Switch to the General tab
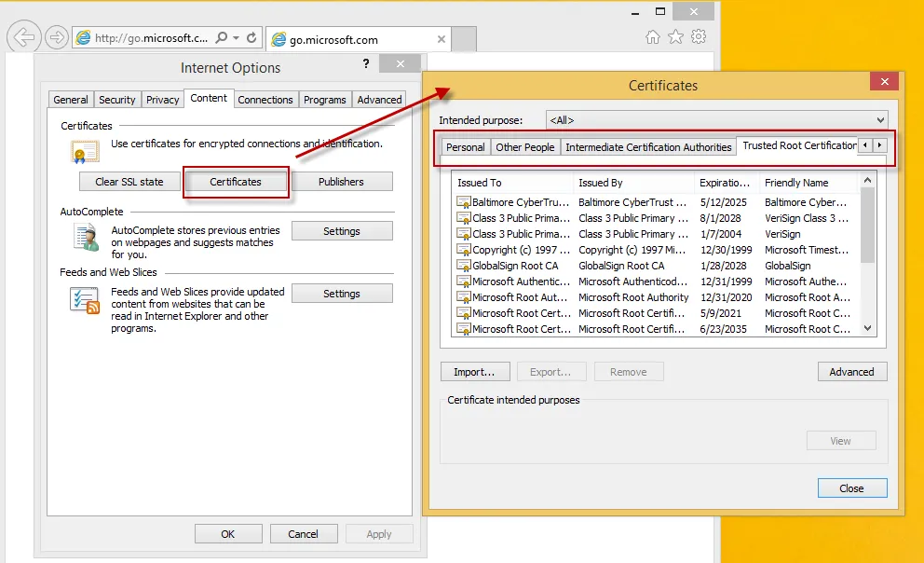Viewport: 924px width, 563px height. point(71,100)
